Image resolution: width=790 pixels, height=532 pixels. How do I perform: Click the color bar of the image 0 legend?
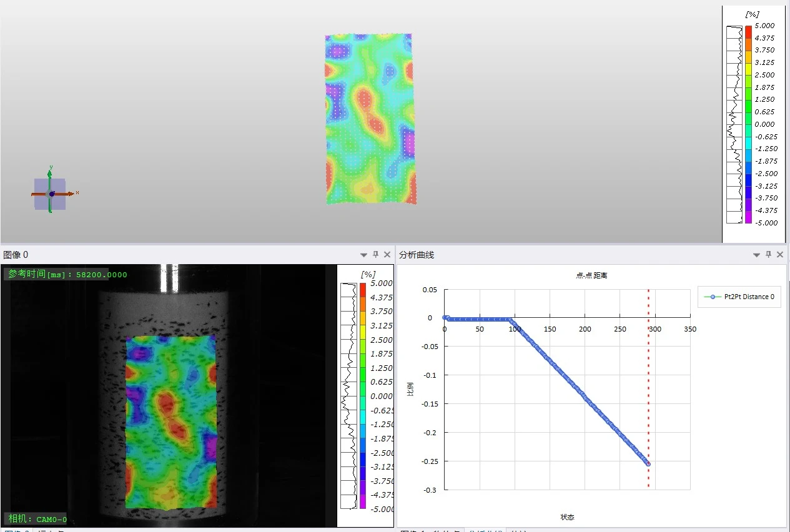tap(363, 396)
